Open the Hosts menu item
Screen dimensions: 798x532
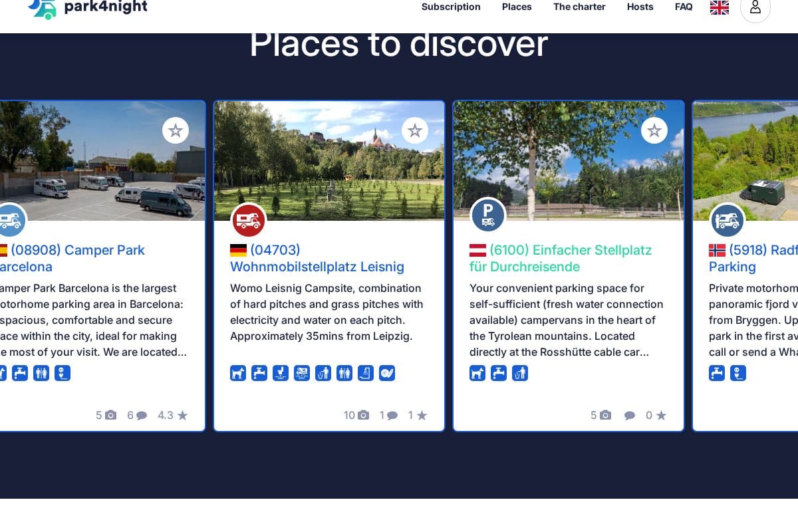pos(640,7)
